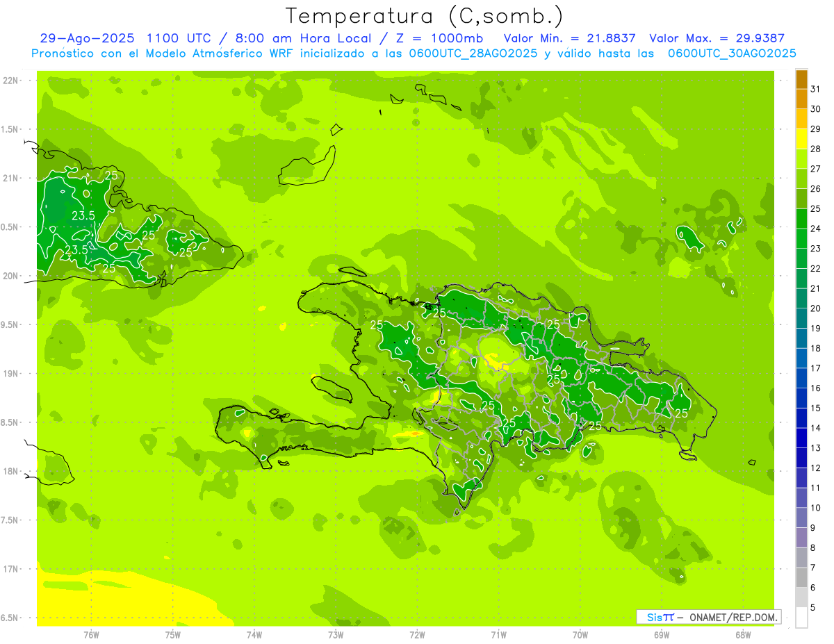This screenshot has height=644, width=834.
Task: Click the 27 label on the color scale
Action: pos(816,169)
